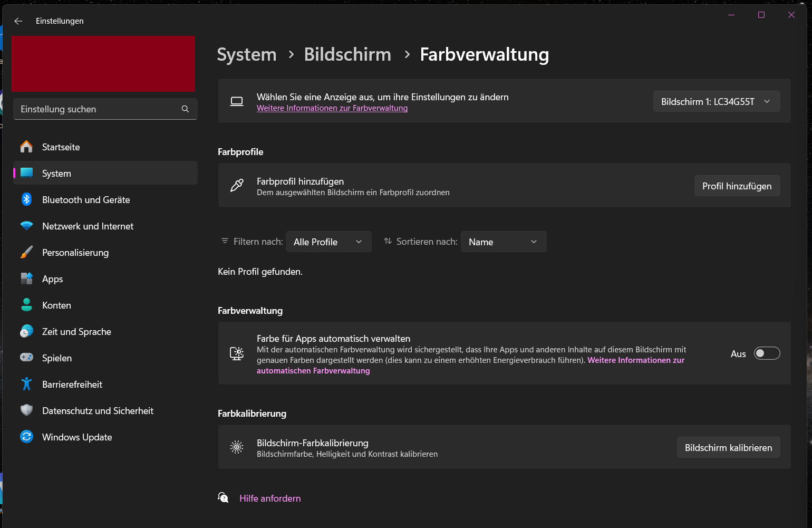Screen dimensions: 812x528
Task: Select the Netzwerk und Internet icon
Action: coord(26,226)
